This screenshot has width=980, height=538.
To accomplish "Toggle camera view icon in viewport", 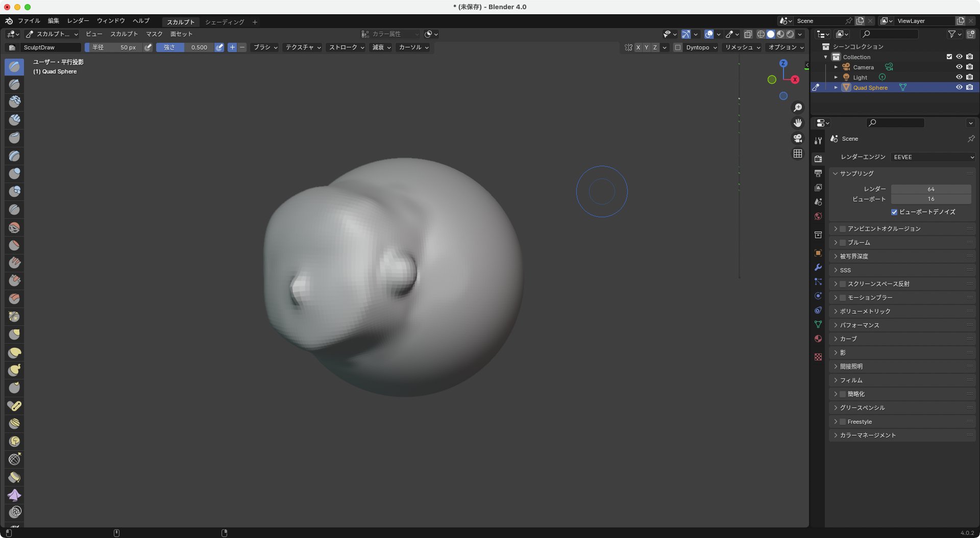I will (x=797, y=138).
